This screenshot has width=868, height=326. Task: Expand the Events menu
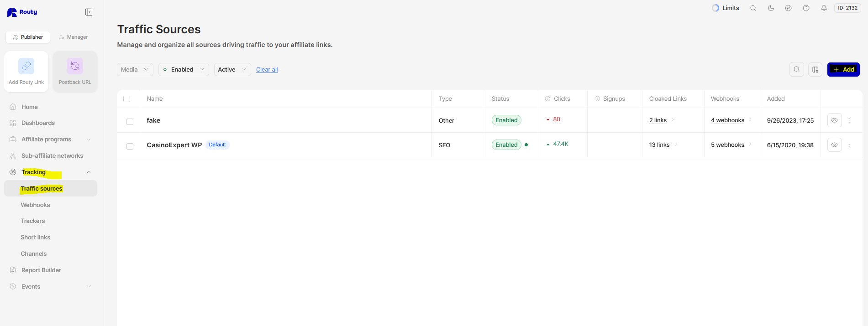pyautogui.click(x=51, y=287)
